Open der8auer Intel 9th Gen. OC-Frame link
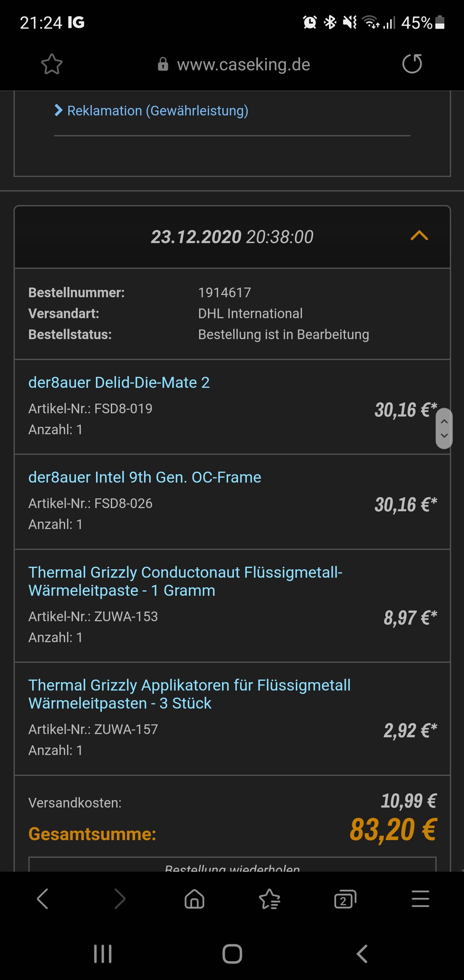Screen dimensions: 464x980 coord(145,477)
